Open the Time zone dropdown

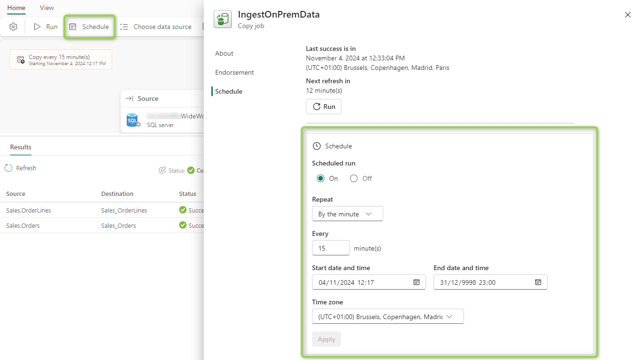pos(388,317)
